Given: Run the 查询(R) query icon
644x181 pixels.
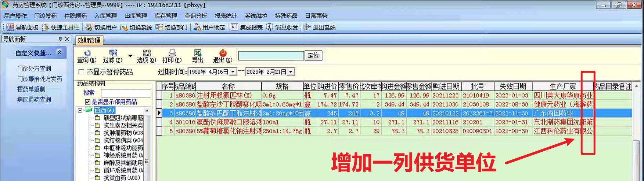Looking at the screenshot, I should click(87, 53).
